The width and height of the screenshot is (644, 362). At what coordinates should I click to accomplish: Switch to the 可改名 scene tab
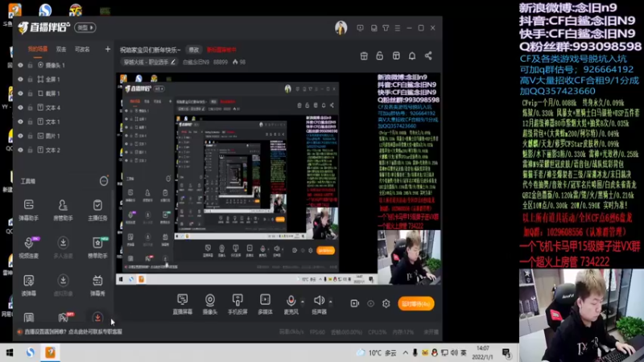pos(82,49)
